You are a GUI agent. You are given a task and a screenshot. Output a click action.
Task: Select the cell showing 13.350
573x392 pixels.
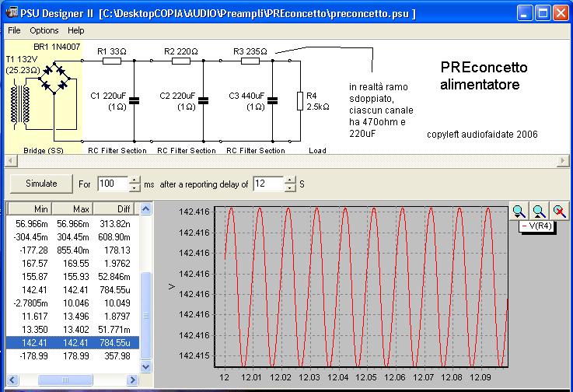(35, 330)
